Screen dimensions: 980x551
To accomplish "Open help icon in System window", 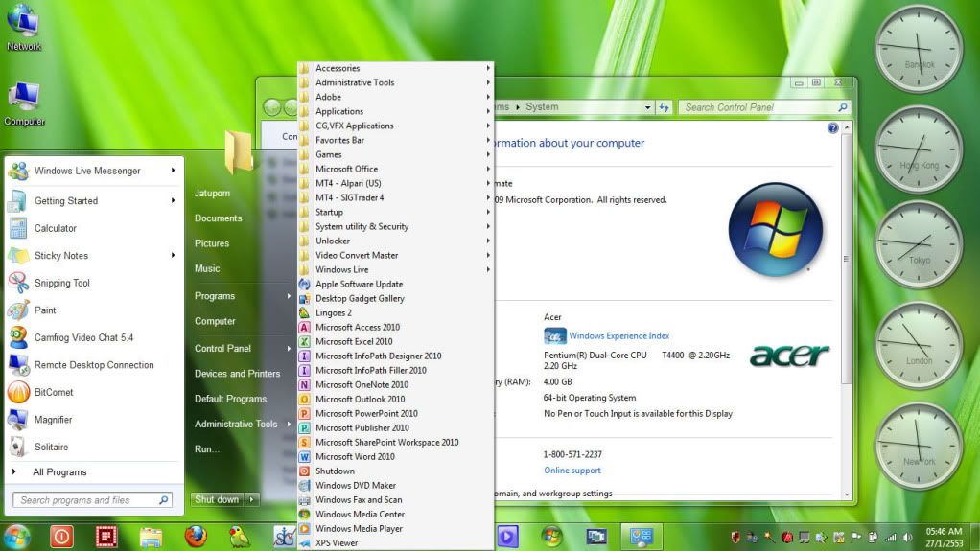I will pyautogui.click(x=832, y=128).
